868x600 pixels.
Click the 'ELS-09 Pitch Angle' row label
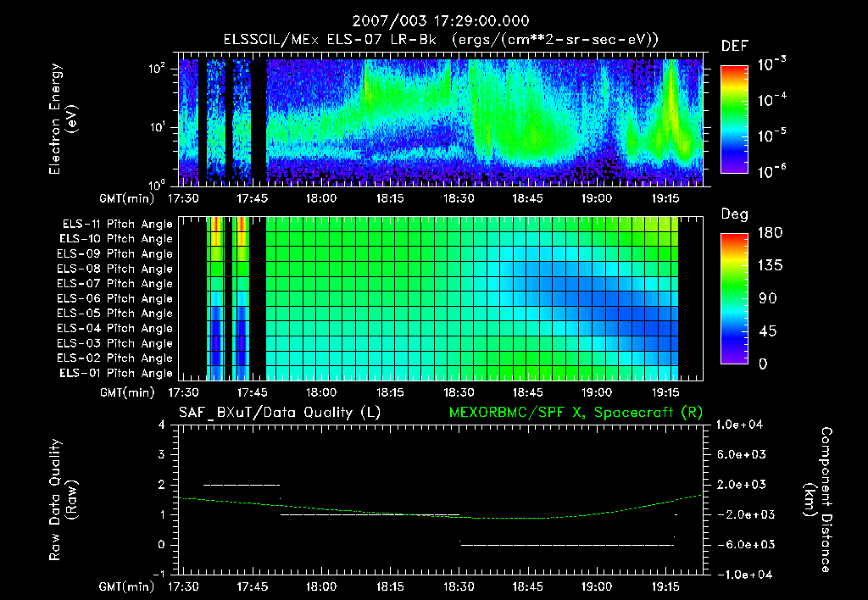click(x=115, y=254)
